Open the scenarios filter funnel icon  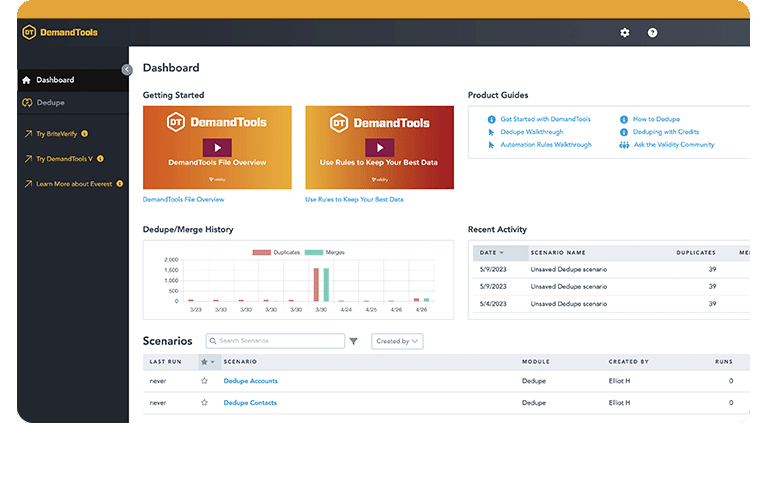click(x=354, y=341)
